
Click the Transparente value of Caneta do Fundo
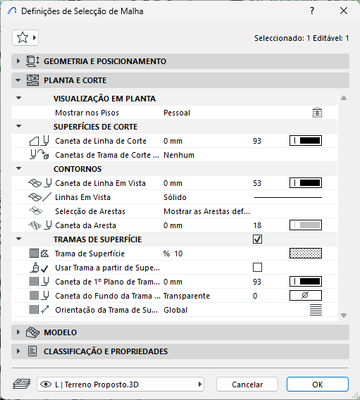pyautogui.click(x=187, y=296)
